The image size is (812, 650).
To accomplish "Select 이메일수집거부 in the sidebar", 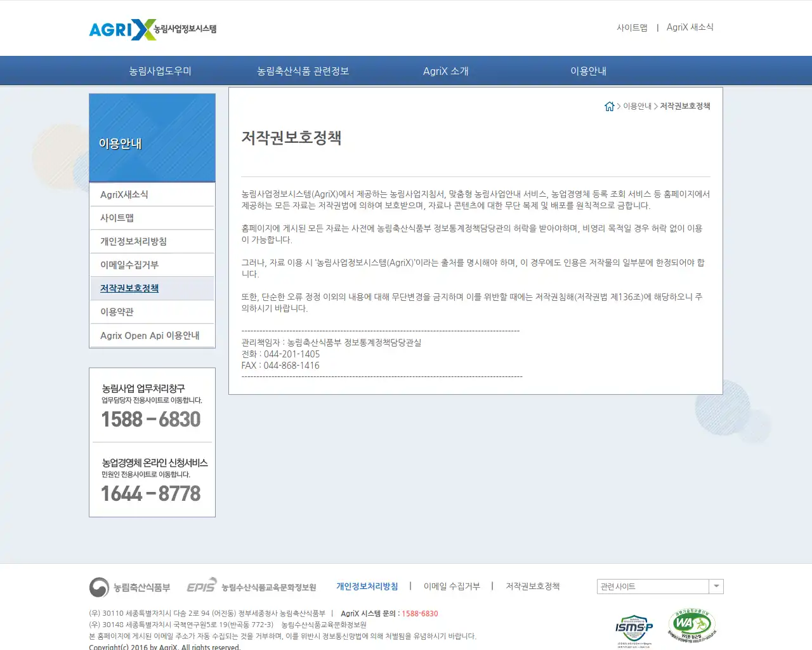I will [x=128, y=265].
